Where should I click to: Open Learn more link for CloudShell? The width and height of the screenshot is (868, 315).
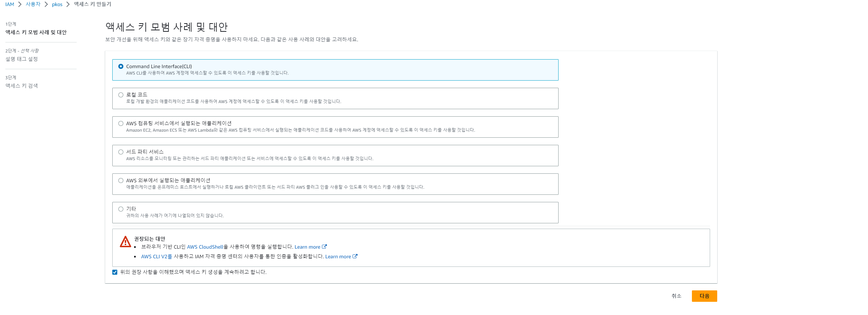pyautogui.click(x=307, y=247)
